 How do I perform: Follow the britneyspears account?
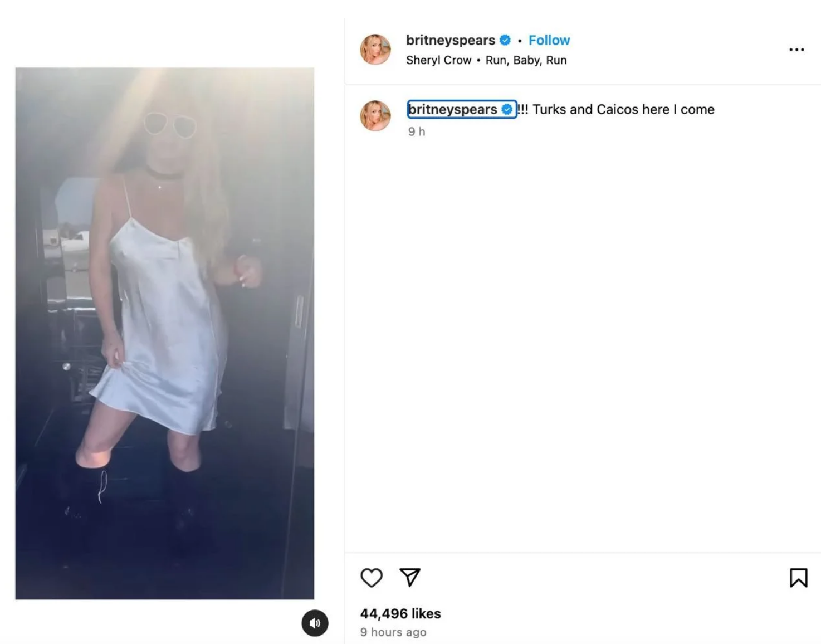click(549, 40)
